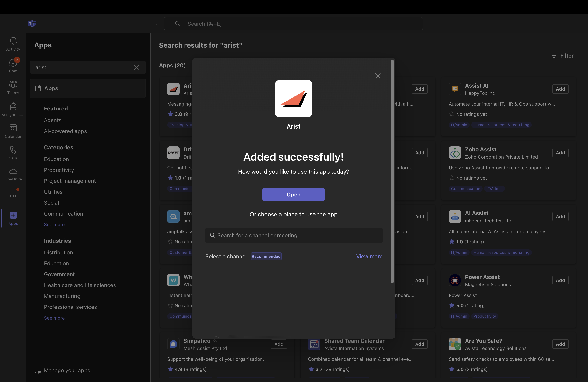The width and height of the screenshot is (588, 382).
Task: Click the Human resources & recruiting tag on Assist AI
Action: click(x=501, y=125)
